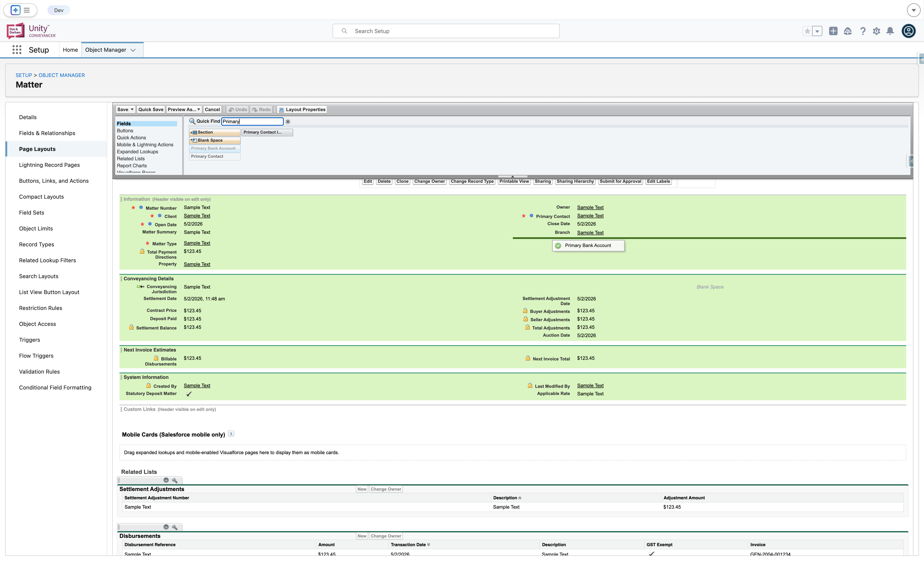Open Disbursements related list properties wrench
924x561 pixels.
[174, 527]
